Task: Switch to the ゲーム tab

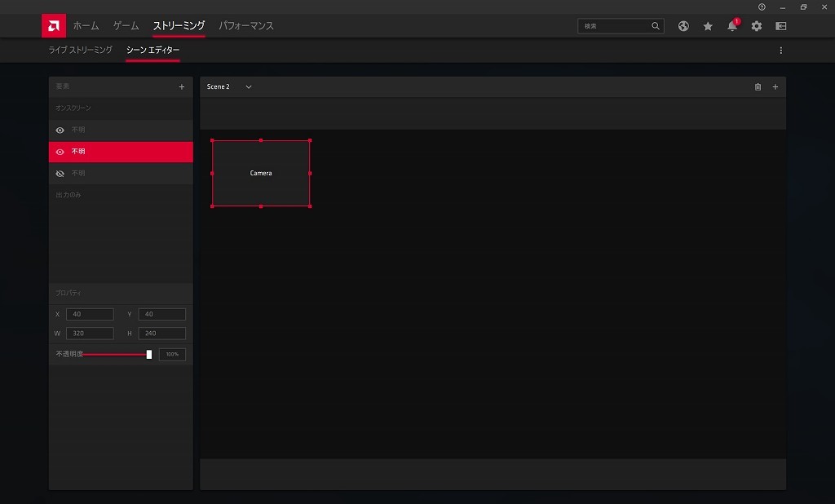Action: click(126, 26)
